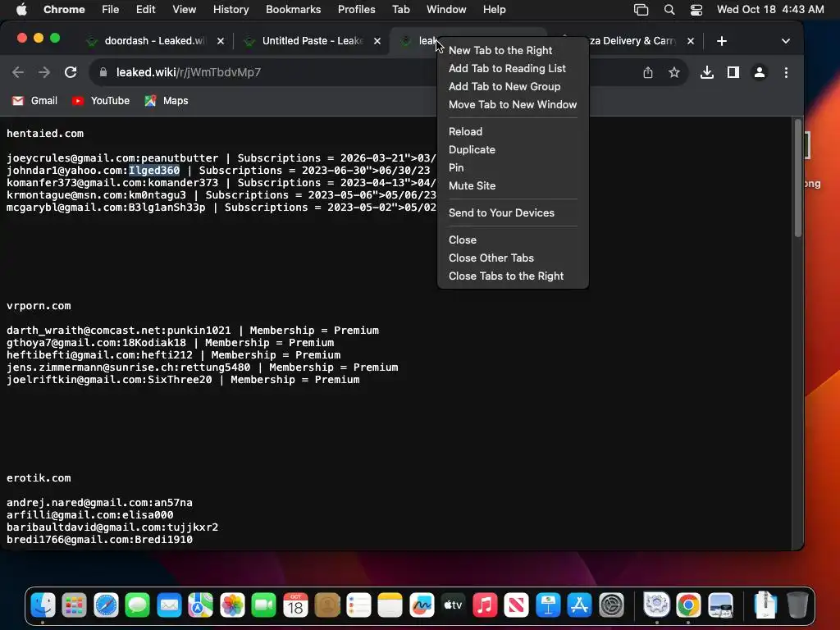Go back using the browser back arrow
Image resolution: width=840 pixels, height=630 pixels.
18,72
